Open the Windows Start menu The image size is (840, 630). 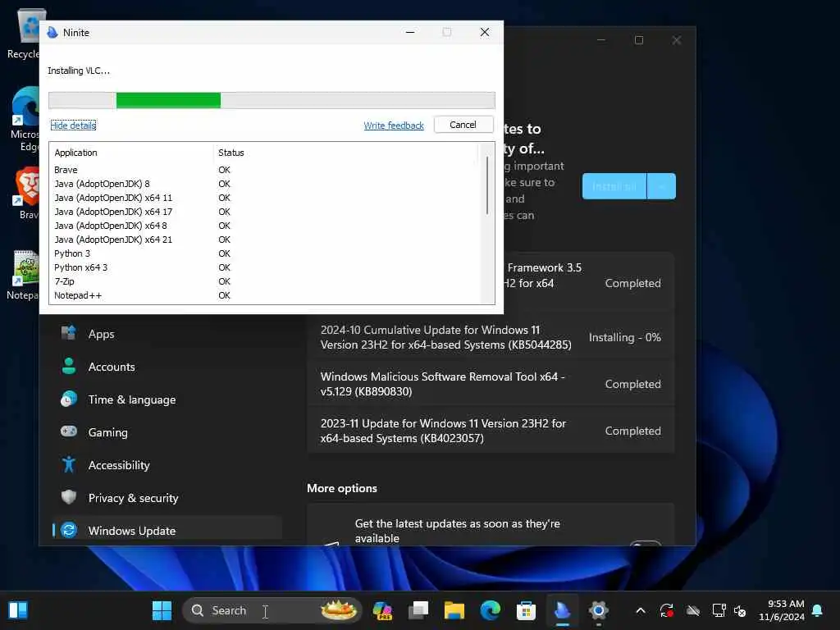[162, 610]
